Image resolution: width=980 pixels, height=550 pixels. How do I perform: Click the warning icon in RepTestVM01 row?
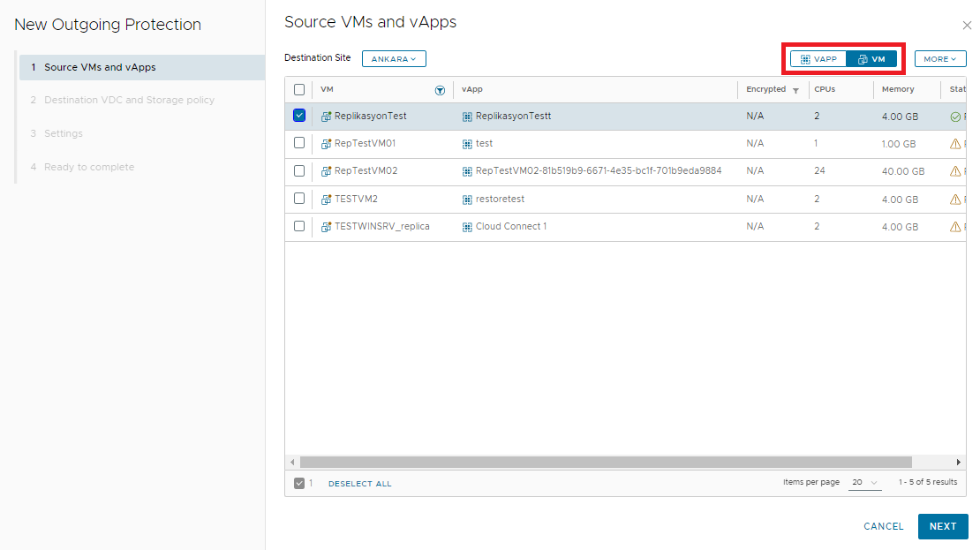pyautogui.click(x=955, y=144)
